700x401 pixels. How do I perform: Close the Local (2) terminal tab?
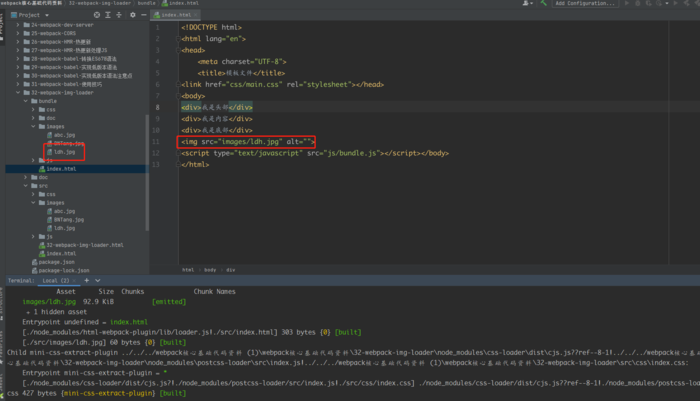click(x=74, y=280)
